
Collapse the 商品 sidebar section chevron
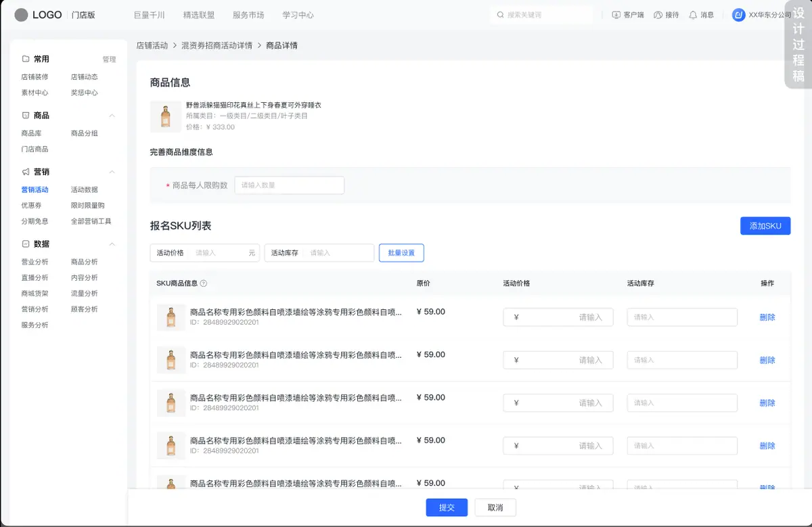pos(112,116)
